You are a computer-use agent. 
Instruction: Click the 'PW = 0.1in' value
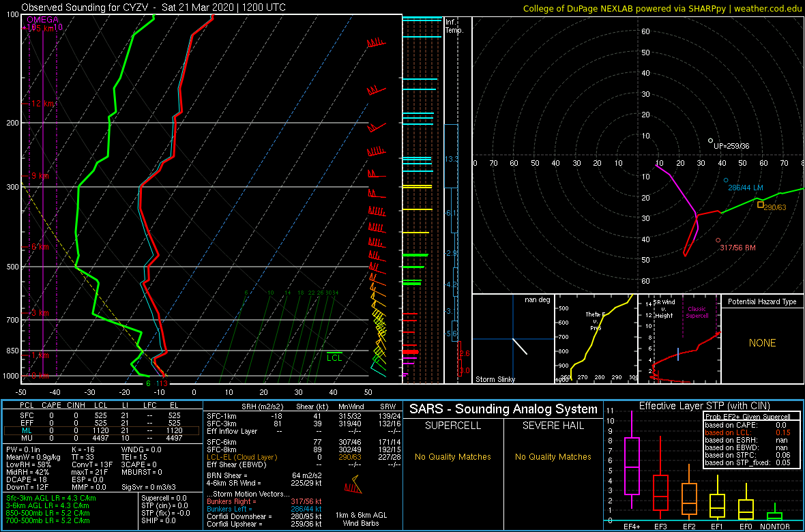click(24, 450)
